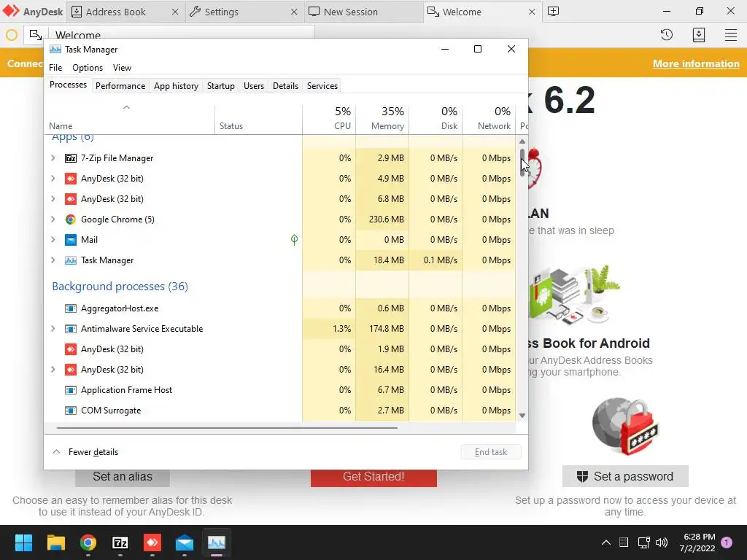Click the Get Started! button
747x560 pixels.
373,478
